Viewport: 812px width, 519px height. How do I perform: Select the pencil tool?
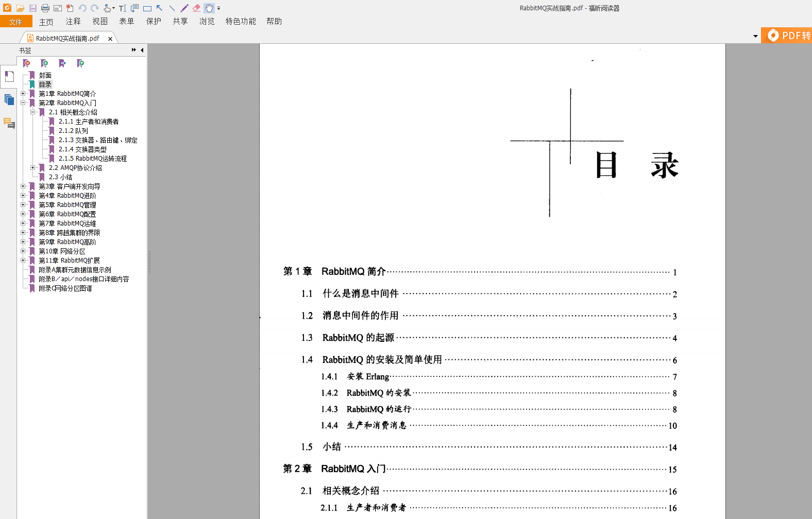(x=184, y=8)
